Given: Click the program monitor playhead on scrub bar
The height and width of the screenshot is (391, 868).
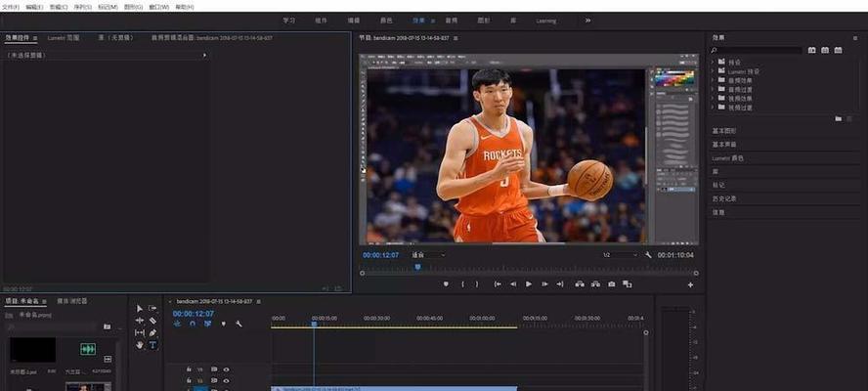Looking at the screenshot, I should click(x=417, y=266).
